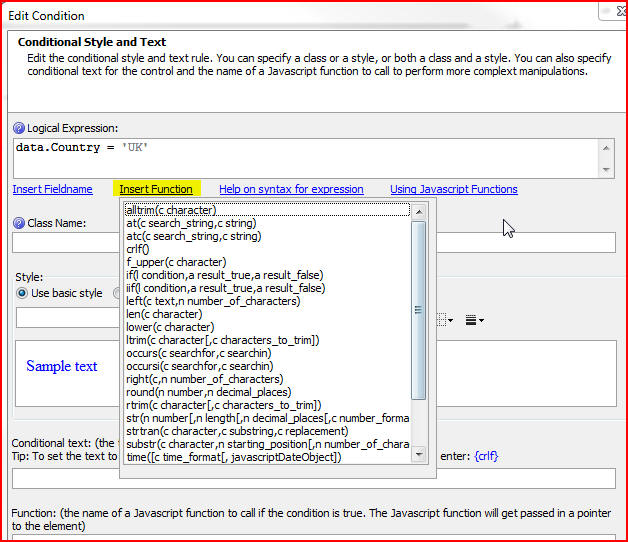Image resolution: width=628 pixels, height=542 pixels.
Task: Select alltrim(c character) from function list
Action: coord(267,210)
